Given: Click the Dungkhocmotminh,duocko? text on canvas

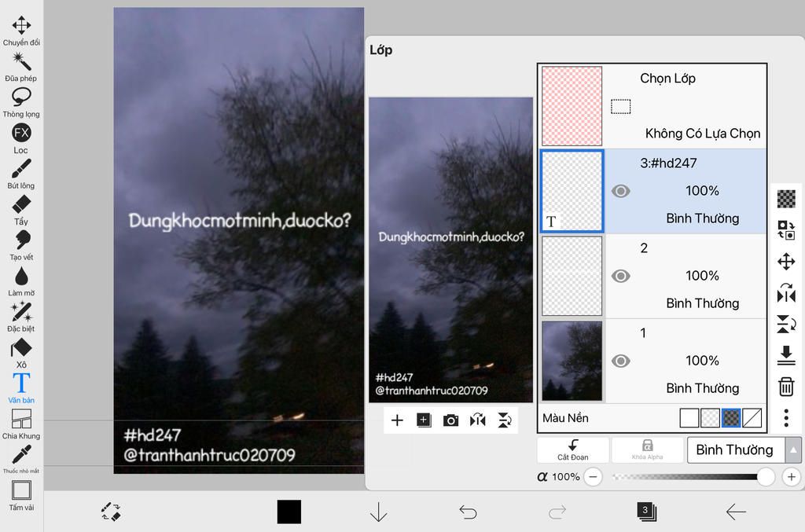Looking at the screenshot, I should point(240,221).
